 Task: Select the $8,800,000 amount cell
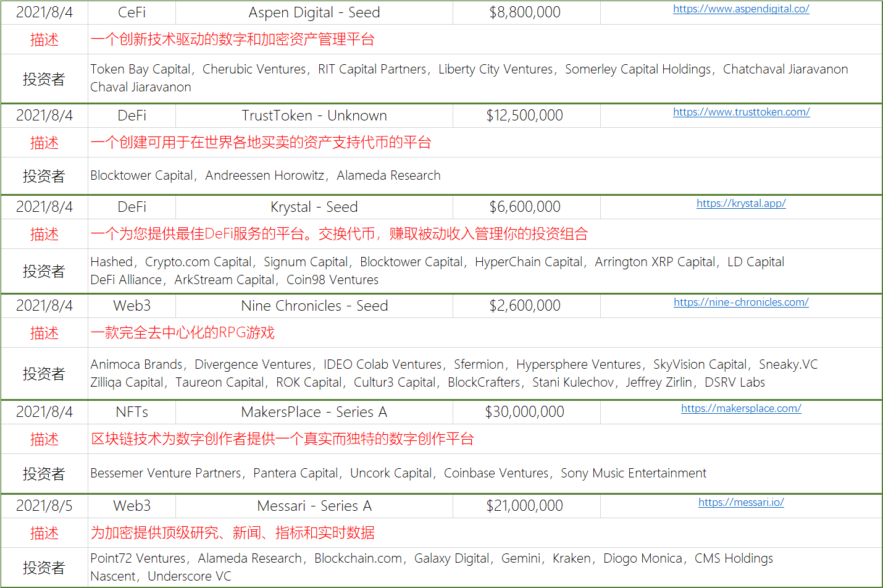[x=526, y=12]
